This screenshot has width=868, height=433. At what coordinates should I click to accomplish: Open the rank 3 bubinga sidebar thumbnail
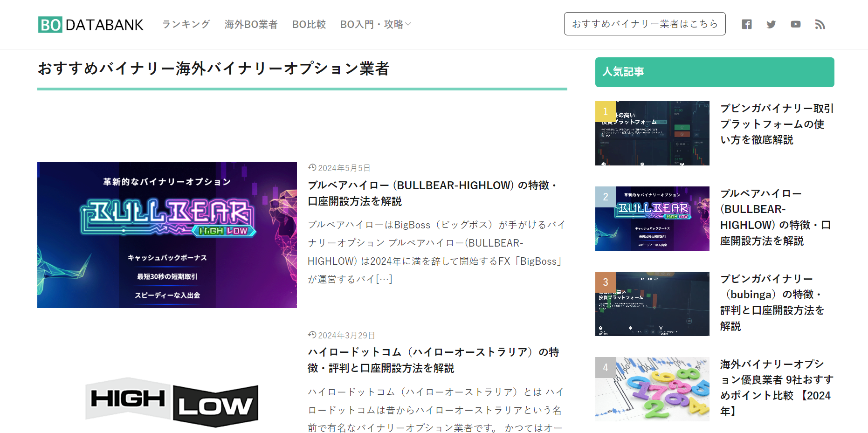point(652,304)
